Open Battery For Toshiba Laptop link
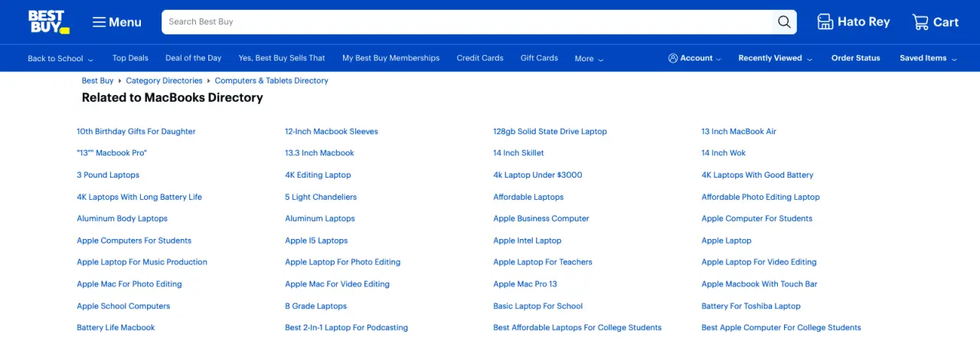 (x=751, y=307)
